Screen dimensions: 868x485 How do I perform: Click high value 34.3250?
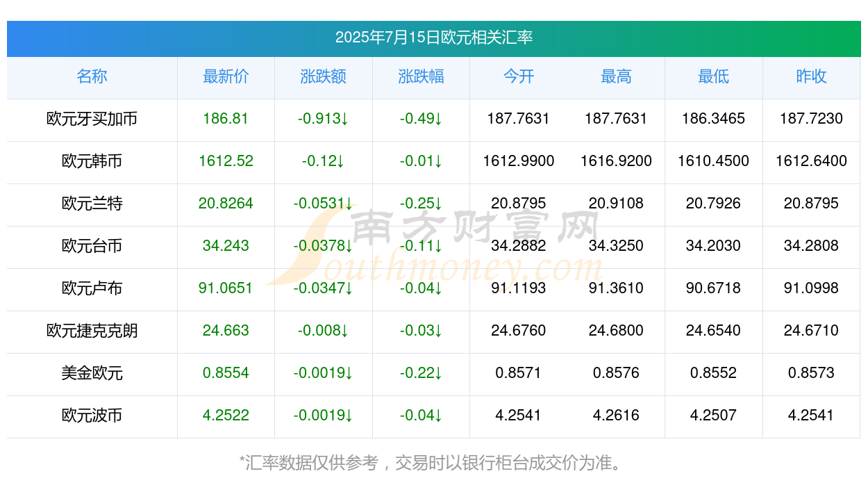point(616,246)
